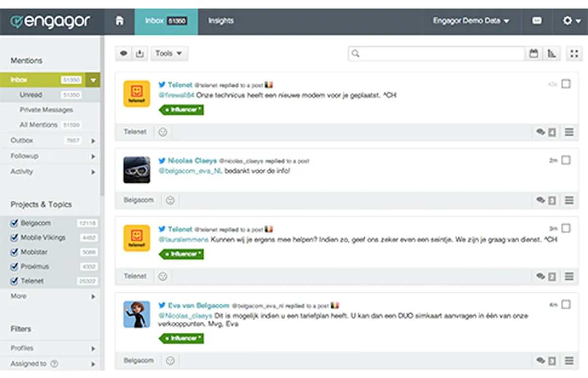588x378 pixels.
Task: Expand the Followup section arrow
Action: coord(93,157)
